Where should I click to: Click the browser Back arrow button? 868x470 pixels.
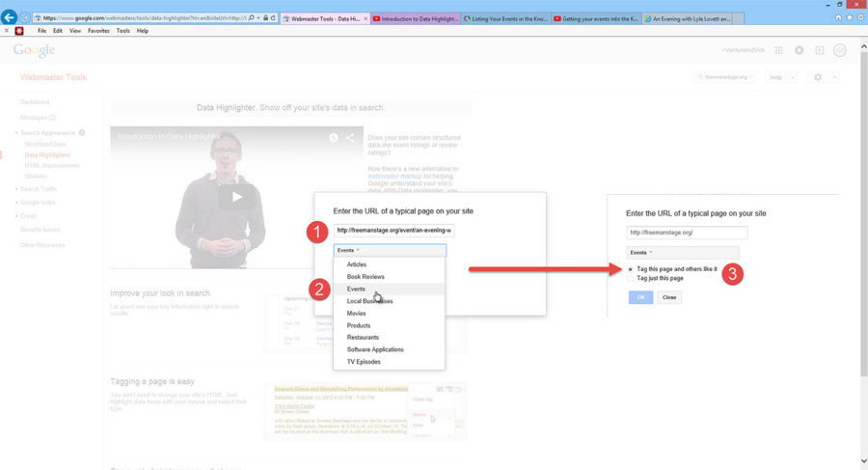9,17
